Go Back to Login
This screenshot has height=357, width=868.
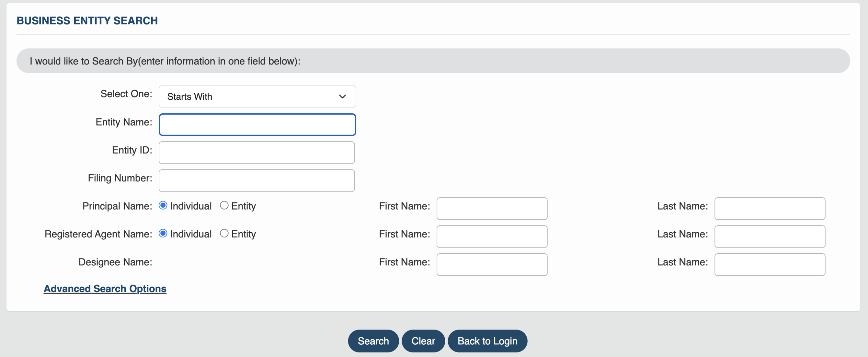point(487,341)
